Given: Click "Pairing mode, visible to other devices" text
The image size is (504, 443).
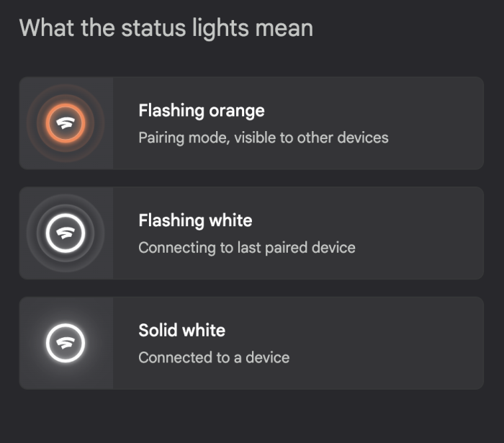Looking at the screenshot, I should point(264,138).
